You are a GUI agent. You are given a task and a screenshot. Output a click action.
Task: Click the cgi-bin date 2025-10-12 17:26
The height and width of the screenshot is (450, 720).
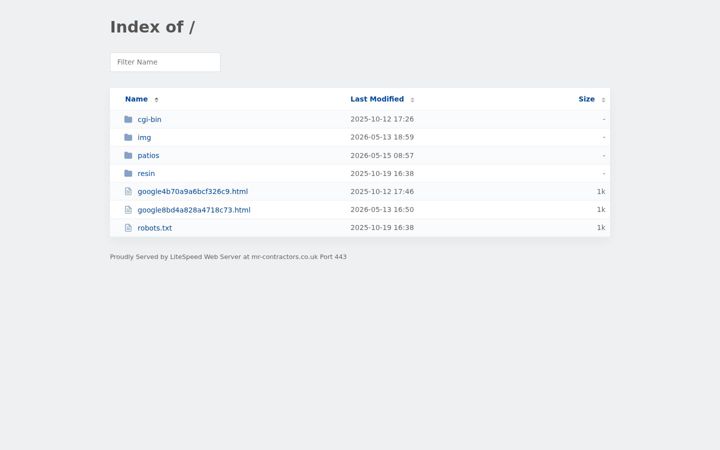(x=382, y=119)
